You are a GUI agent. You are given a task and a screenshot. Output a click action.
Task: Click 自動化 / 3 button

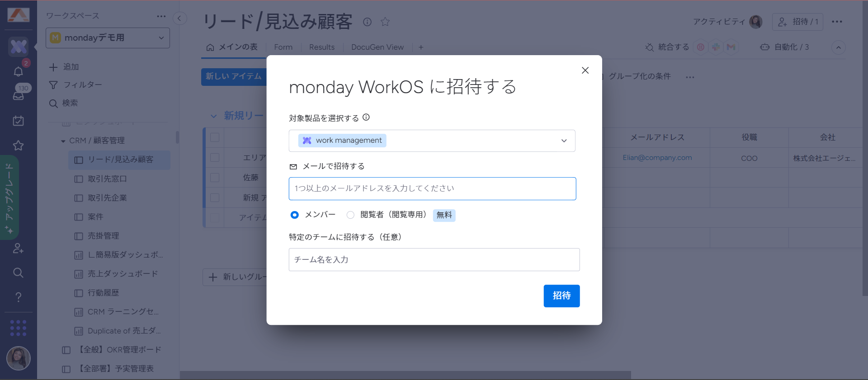pyautogui.click(x=784, y=47)
